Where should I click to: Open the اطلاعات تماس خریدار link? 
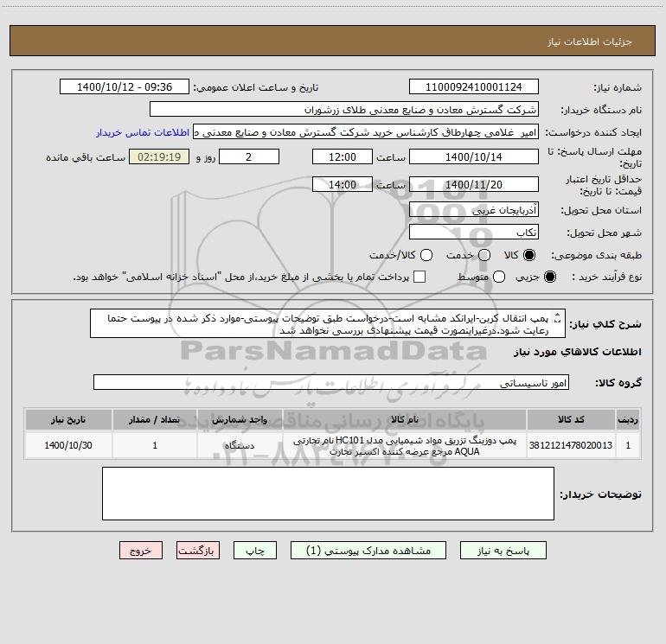coord(143,132)
